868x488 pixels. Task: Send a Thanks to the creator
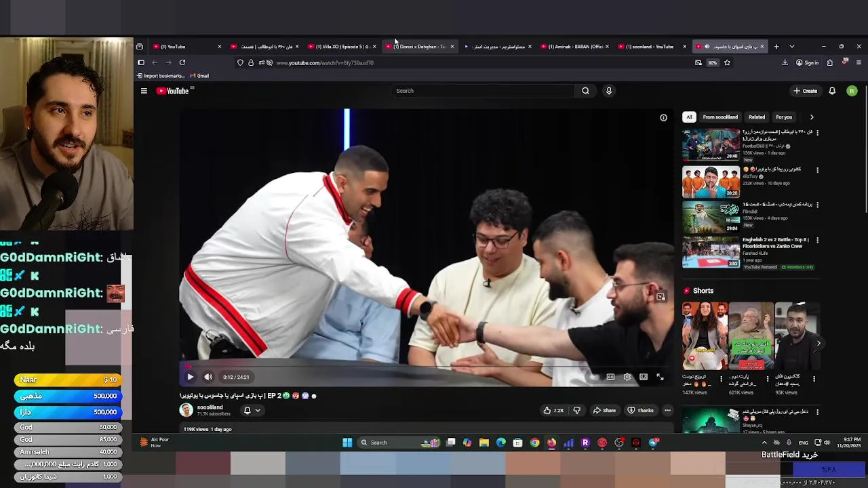pos(641,410)
